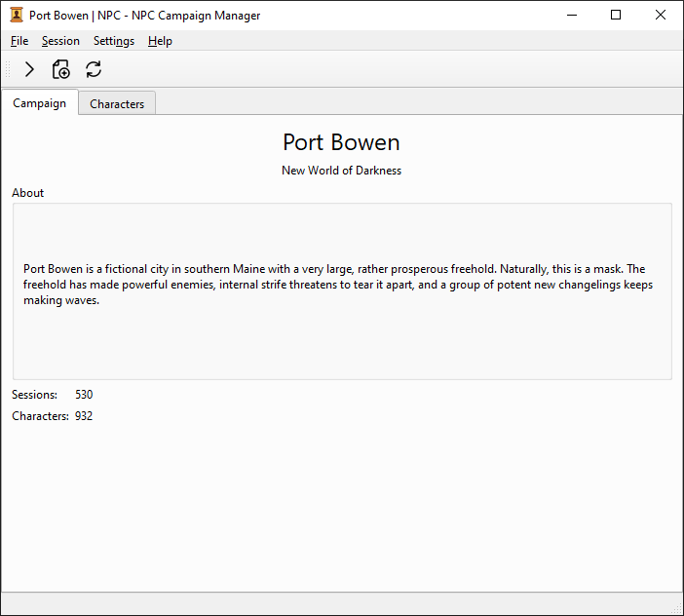Click the About label

tap(28, 193)
